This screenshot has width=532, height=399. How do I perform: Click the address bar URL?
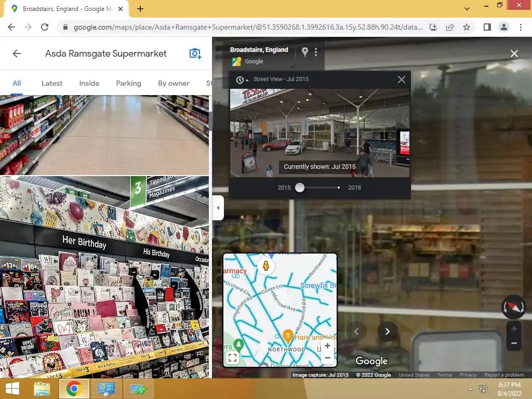248,27
